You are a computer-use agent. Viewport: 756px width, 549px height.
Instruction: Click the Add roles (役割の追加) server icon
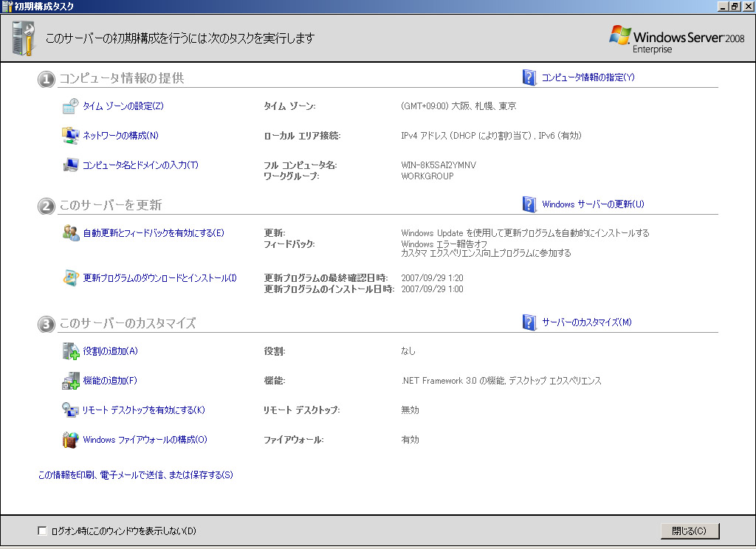click(x=70, y=351)
